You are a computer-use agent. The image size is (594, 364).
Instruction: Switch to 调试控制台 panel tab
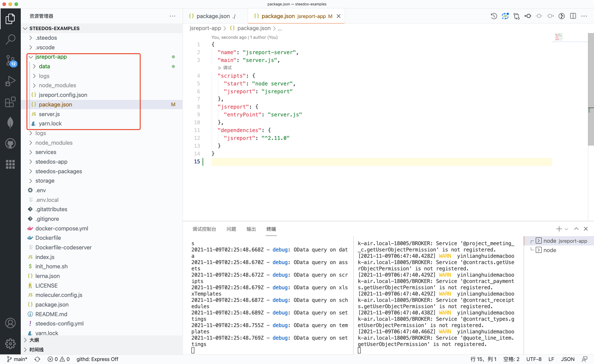[x=204, y=229]
